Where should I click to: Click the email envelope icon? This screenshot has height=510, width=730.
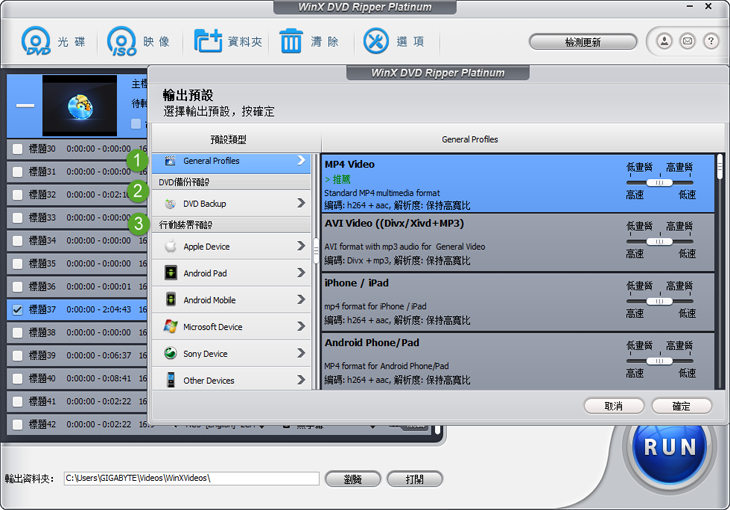(687, 42)
